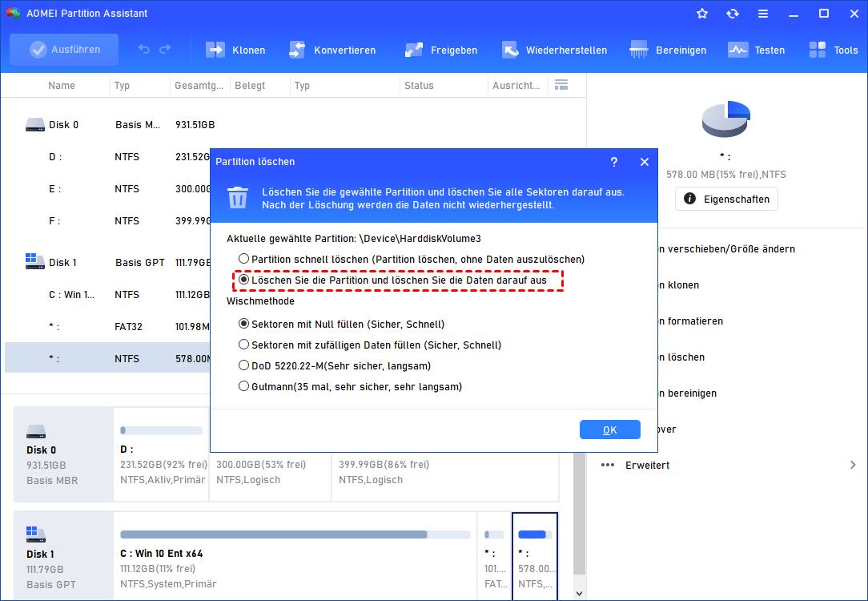Viewport: 868px width, 601px height.
Task: Open the Testen toolbar item
Action: (756, 50)
